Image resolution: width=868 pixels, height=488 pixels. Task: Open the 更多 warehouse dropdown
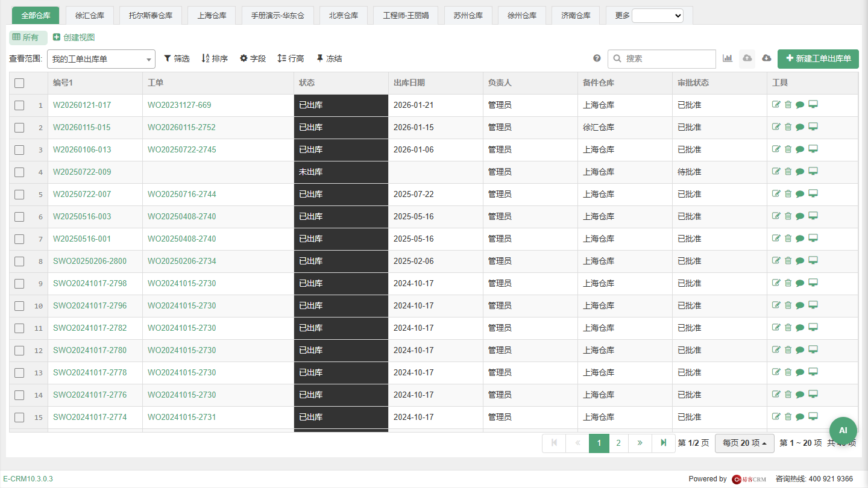tap(657, 16)
